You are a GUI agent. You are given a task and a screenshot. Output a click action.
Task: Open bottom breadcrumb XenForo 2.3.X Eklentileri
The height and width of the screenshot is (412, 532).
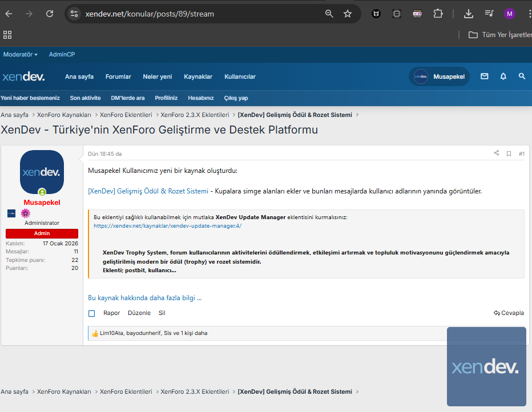pyautogui.click(x=195, y=391)
